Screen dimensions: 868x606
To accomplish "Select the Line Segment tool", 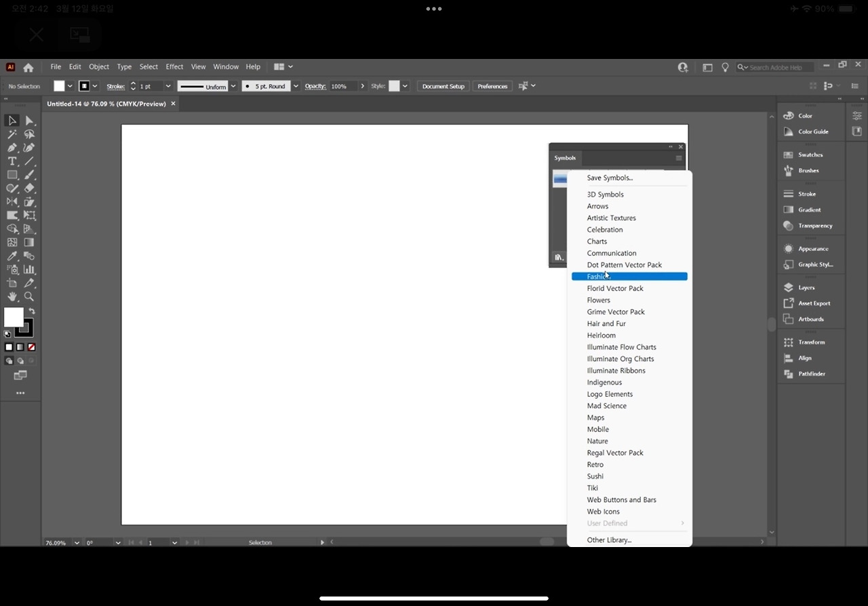I will (29, 161).
